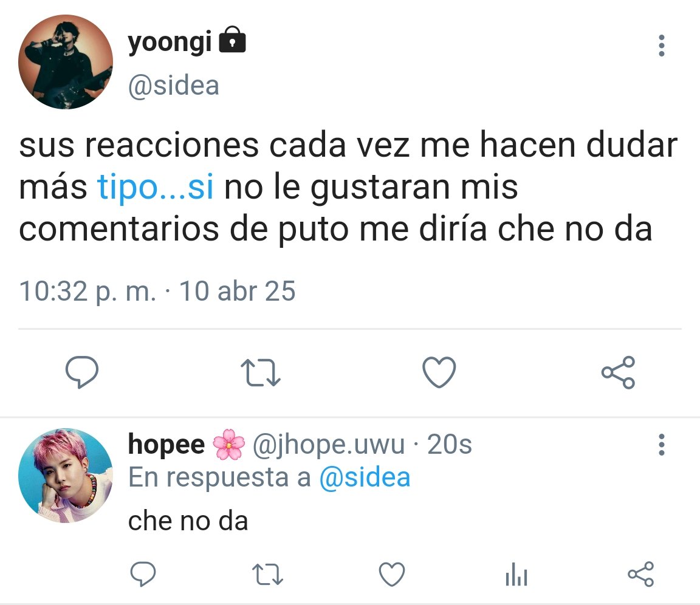
Task: Open hopee's pink-haired profile picture
Action: click(66, 476)
